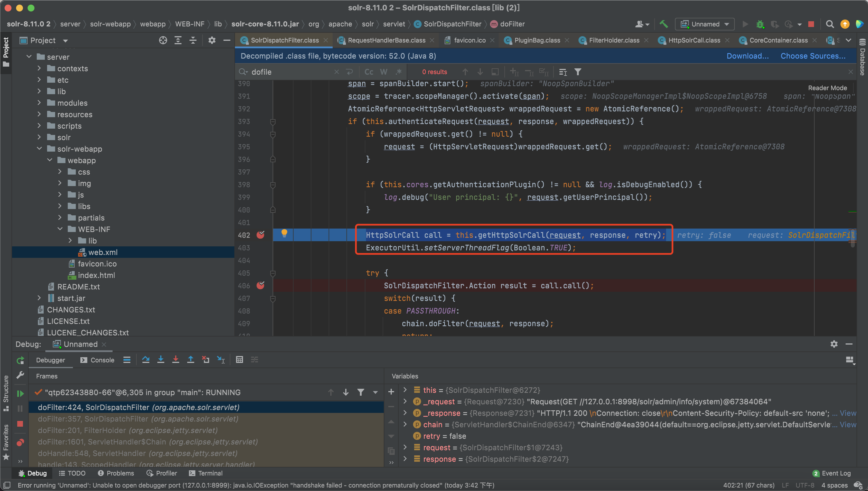Click the Choose Sources... link
The image size is (868, 491).
(x=813, y=56)
